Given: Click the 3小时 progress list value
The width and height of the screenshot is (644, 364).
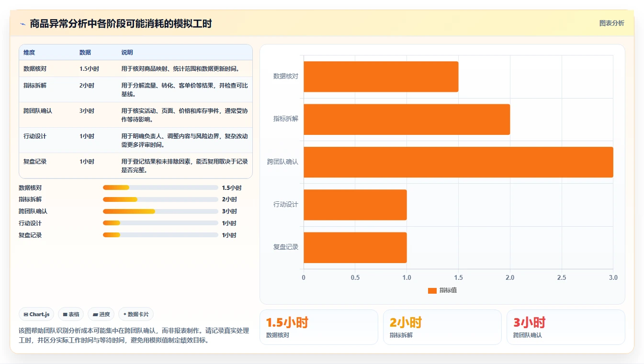Looking at the screenshot, I should [x=229, y=211].
